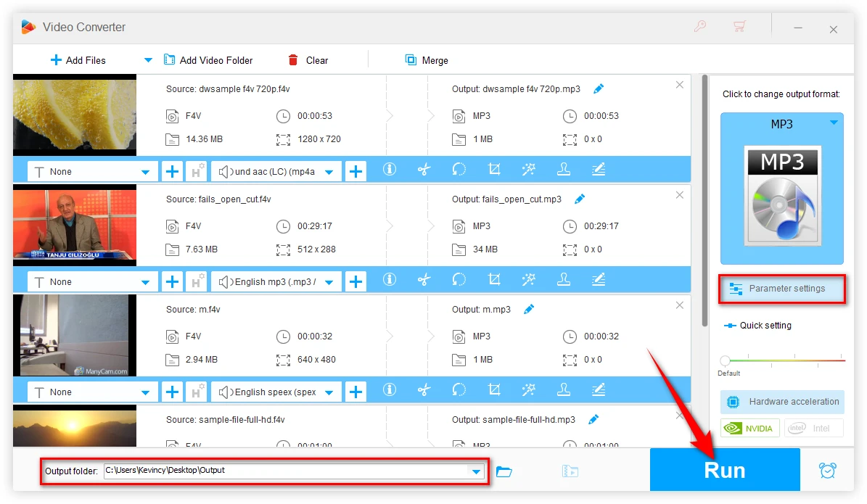Add watermark in m.f4v row
867x504 pixels.
pyautogui.click(x=564, y=389)
